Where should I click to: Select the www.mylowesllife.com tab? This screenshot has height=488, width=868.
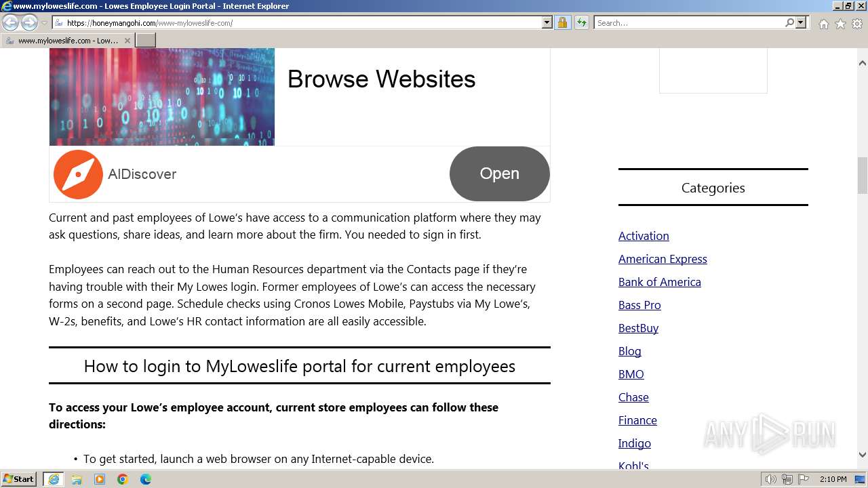click(66, 41)
